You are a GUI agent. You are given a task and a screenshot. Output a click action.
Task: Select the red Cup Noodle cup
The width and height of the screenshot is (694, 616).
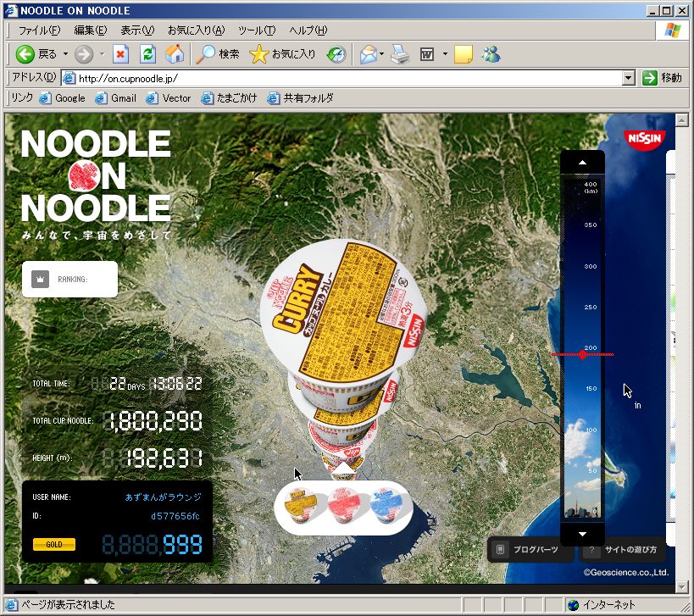[x=344, y=504]
